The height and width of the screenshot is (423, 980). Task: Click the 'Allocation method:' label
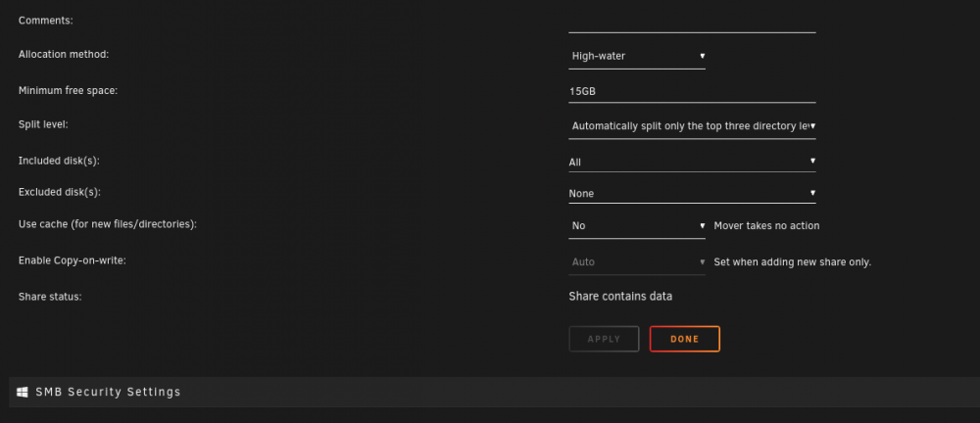[x=64, y=55]
